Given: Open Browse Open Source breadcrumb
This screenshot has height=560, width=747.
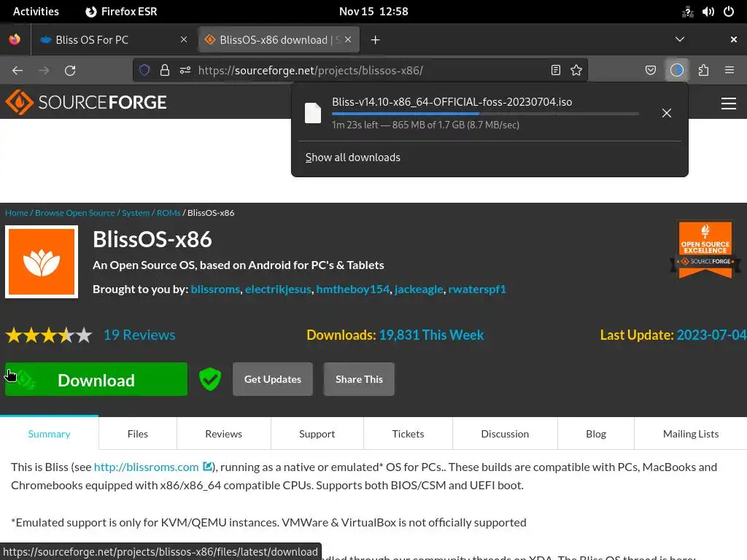Looking at the screenshot, I should click(x=75, y=213).
